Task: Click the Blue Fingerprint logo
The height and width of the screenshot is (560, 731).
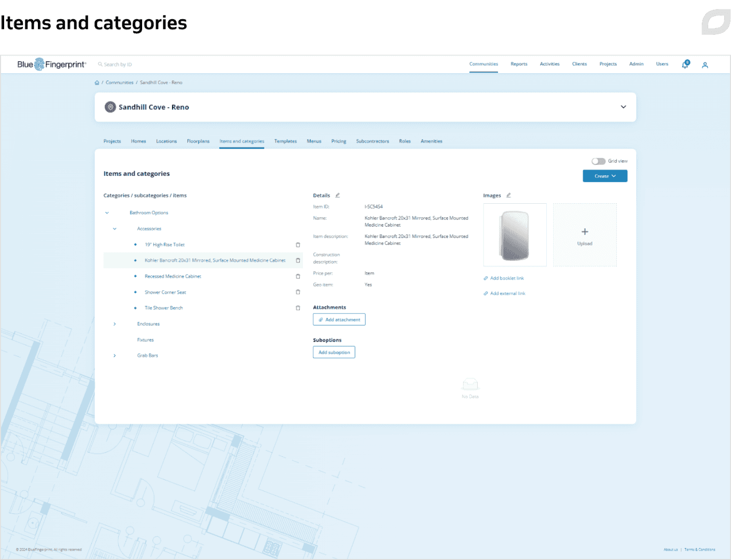Action: point(52,64)
